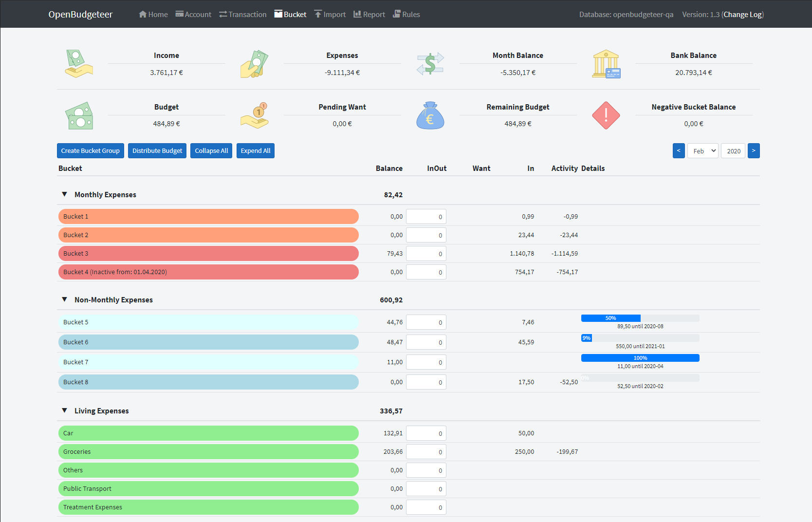Open the month dropdown showing Feb
This screenshot has width=812, height=522.
[703, 151]
